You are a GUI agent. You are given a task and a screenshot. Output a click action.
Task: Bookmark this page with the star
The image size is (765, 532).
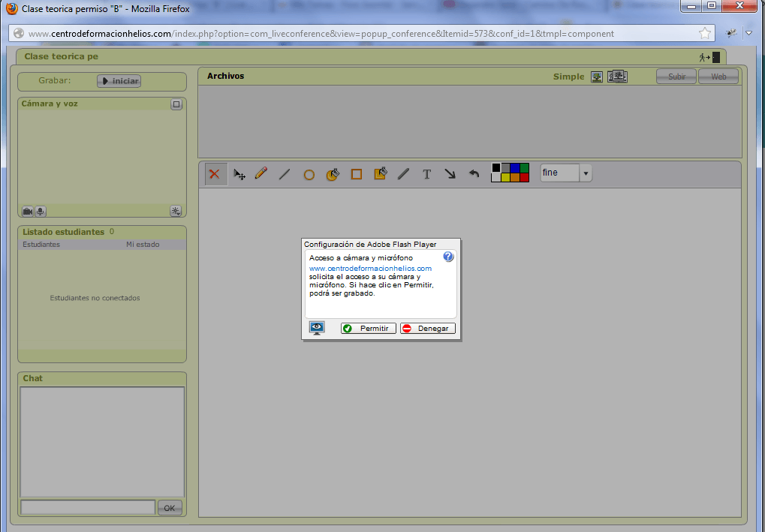click(x=704, y=33)
